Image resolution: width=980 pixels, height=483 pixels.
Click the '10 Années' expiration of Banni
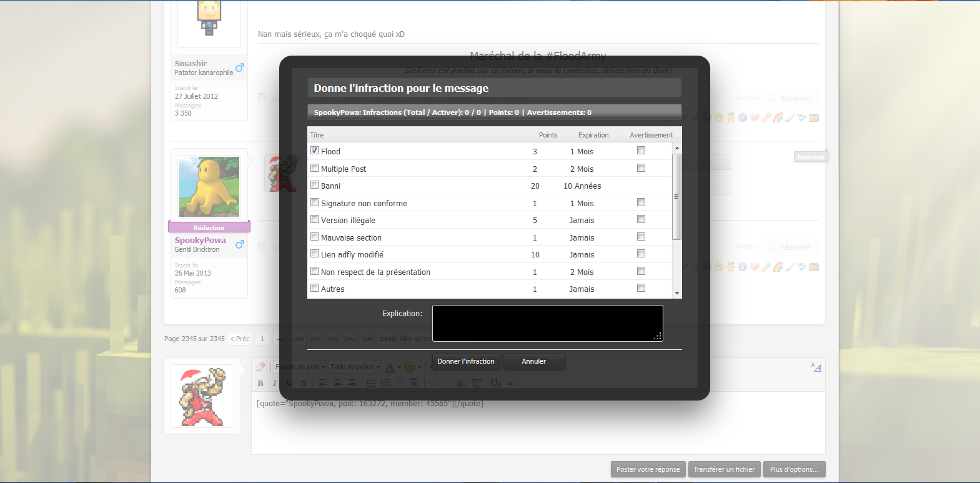[x=582, y=186]
